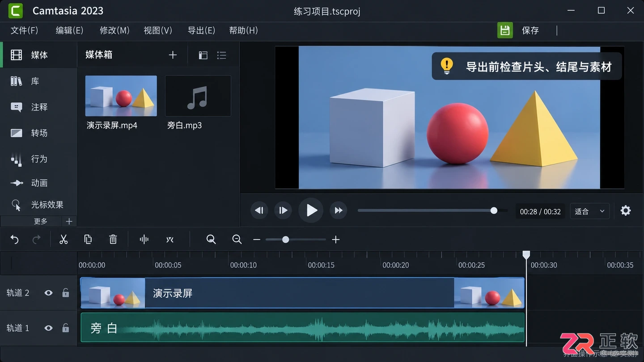Select the 光标效果 cursor effects tab
The width and height of the screenshot is (644, 362).
39,205
